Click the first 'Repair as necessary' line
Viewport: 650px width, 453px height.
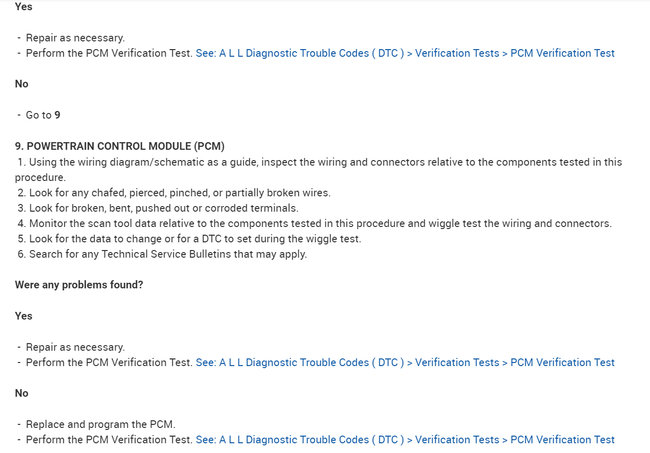[x=75, y=37]
